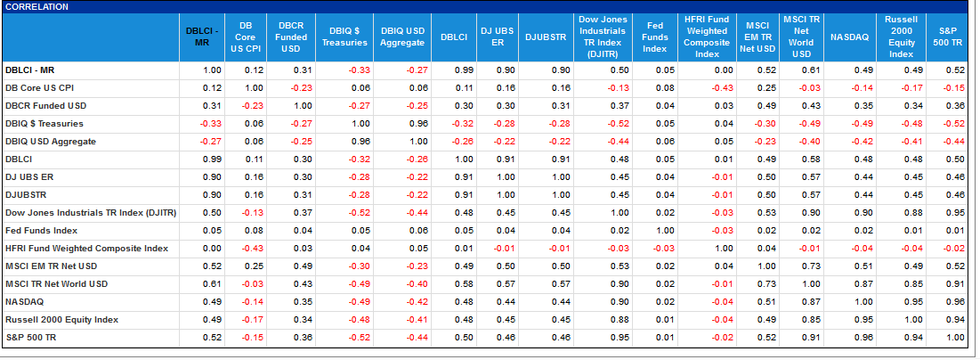This screenshot has width=980, height=360.
Task: Select the DBLCI - MR column header
Action: click(202, 37)
